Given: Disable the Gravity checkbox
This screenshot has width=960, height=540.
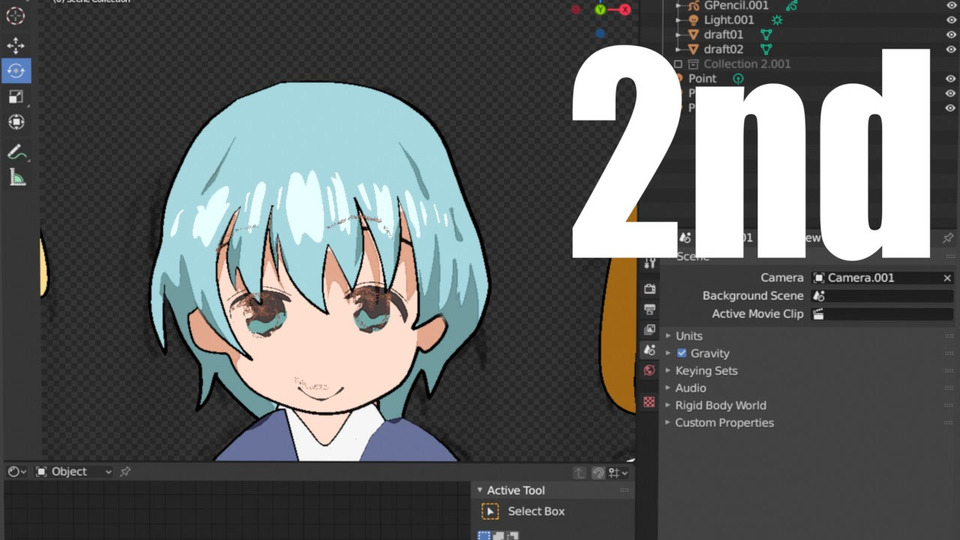Looking at the screenshot, I should pos(681,353).
